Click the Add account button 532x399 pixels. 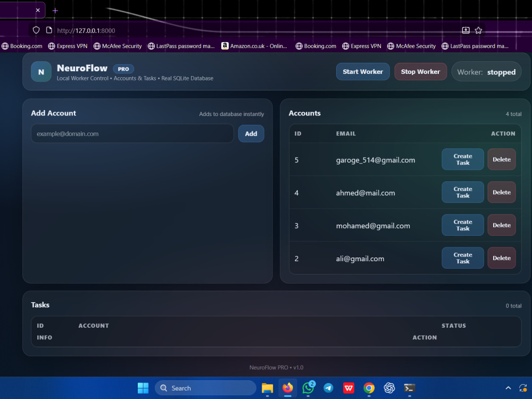[x=251, y=134]
